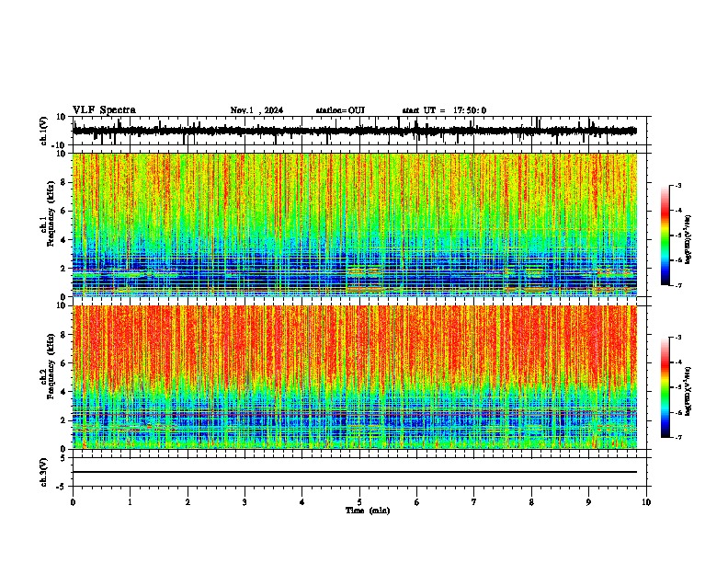Click the 'start UT = 17:50:0' label
This screenshot has width=728, height=563.
coord(444,110)
